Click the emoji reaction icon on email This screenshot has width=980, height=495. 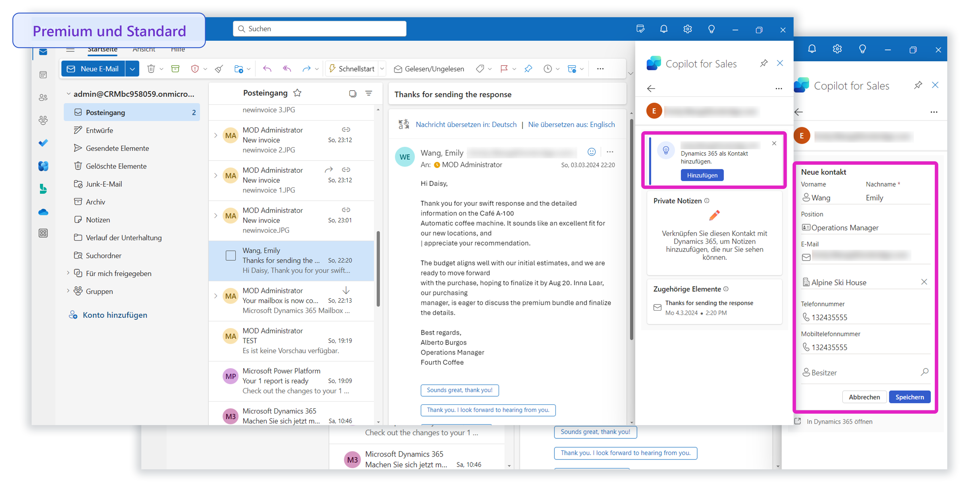tap(591, 152)
